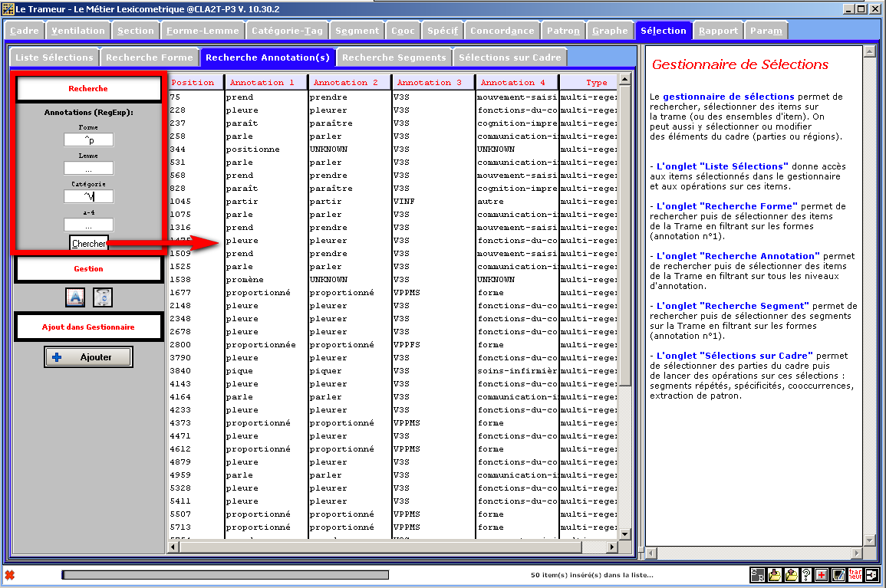Show the Concordance tab
This screenshot has width=886, height=588.
(x=502, y=31)
